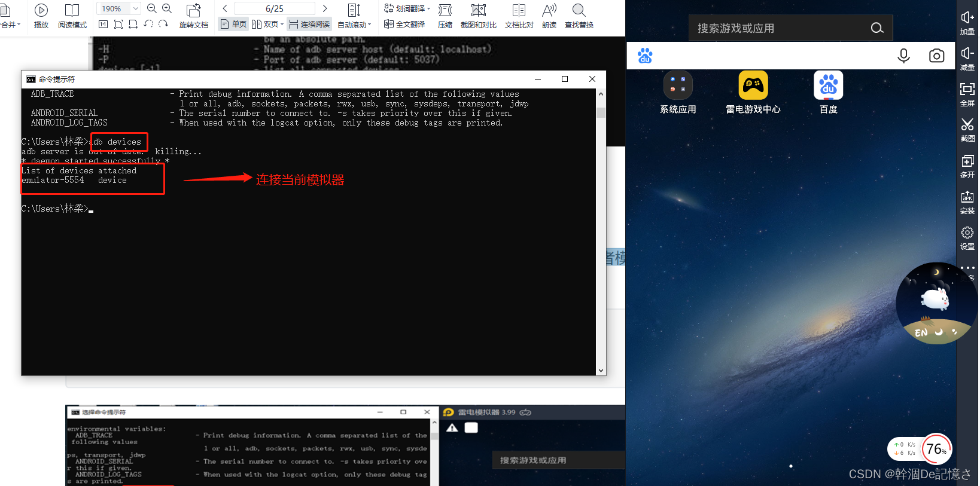
Task: Click the 'List of devices attached' text
Action: coord(79,170)
